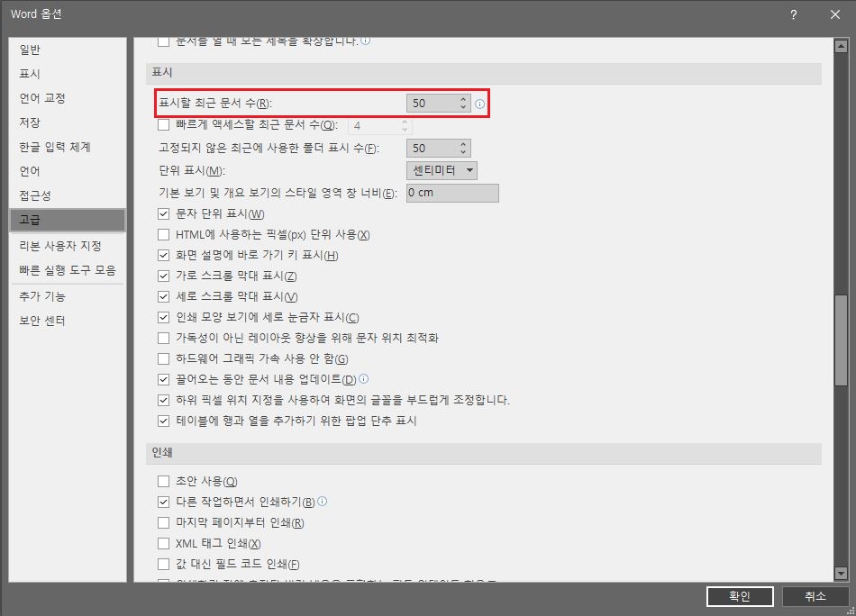This screenshot has height=616, width=856.
Task: Open the 언어 category
Action: pyautogui.click(x=68, y=171)
